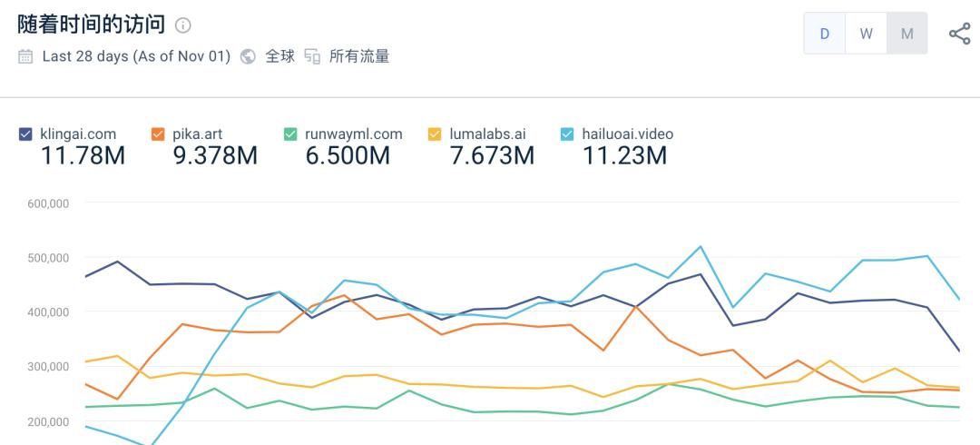Click the info icon beside the chart title

click(x=183, y=25)
